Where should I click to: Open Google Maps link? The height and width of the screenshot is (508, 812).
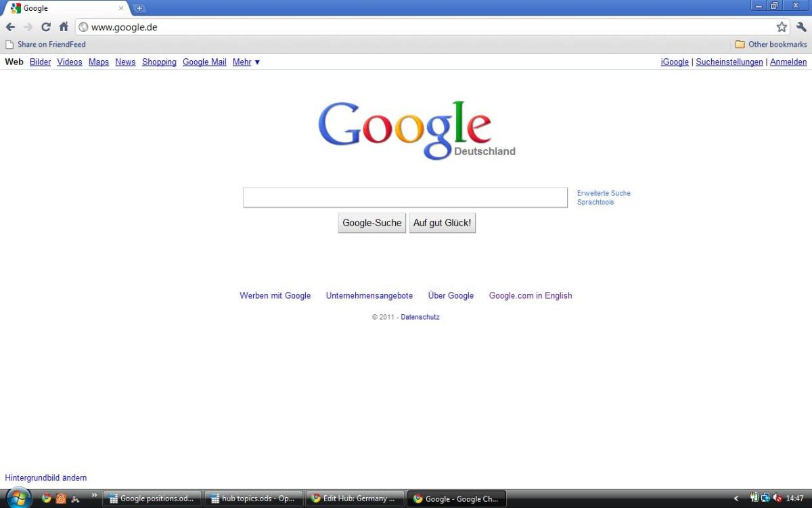pyautogui.click(x=99, y=62)
